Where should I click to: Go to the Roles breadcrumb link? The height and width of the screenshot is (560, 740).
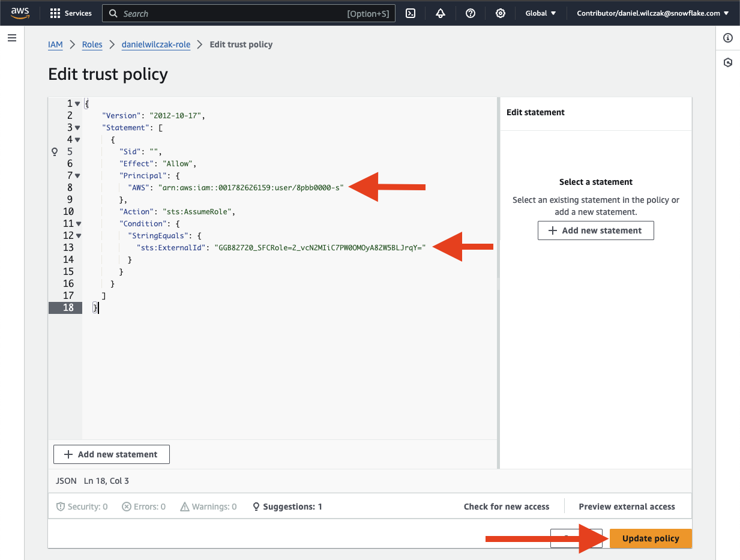[x=92, y=44]
